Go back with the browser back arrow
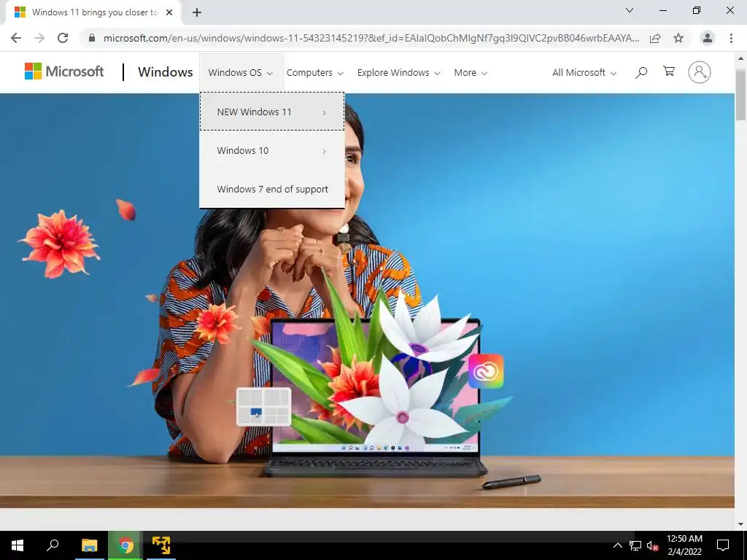 16,38
